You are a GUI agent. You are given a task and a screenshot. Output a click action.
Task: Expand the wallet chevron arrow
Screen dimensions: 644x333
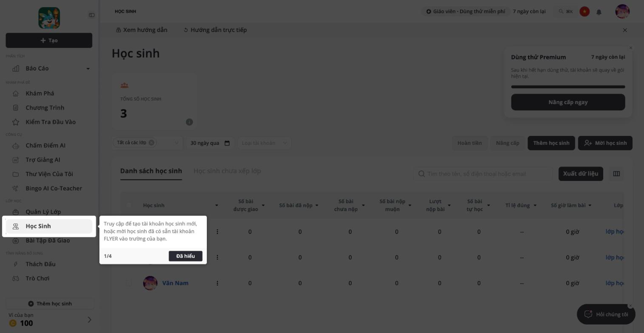(x=89, y=320)
